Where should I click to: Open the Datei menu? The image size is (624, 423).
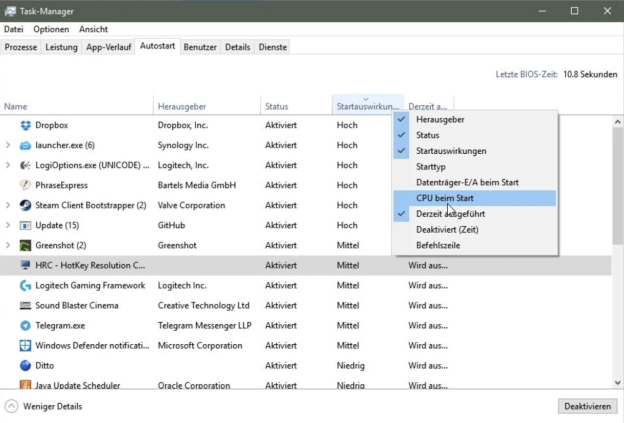pyautogui.click(x=14, y=29)
